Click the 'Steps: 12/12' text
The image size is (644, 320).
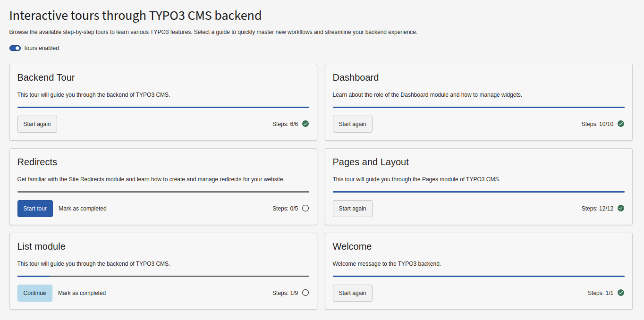598,209
